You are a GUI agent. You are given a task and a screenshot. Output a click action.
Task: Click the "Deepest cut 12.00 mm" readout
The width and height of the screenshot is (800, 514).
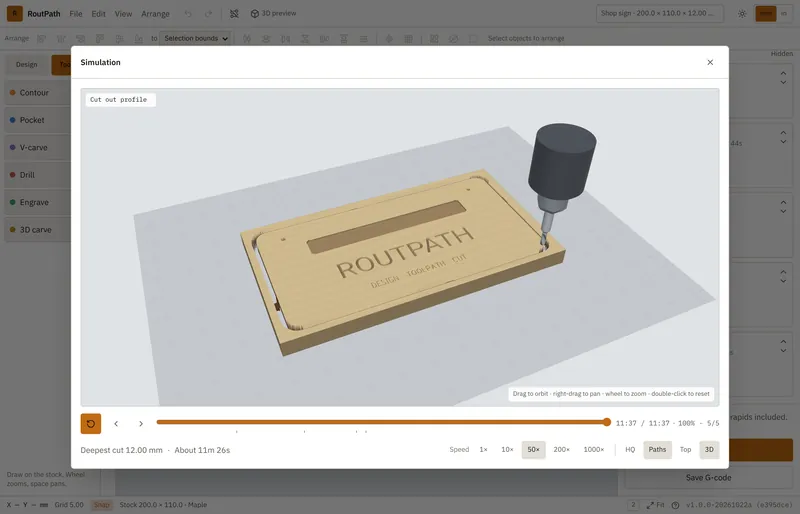coord(121,450)
